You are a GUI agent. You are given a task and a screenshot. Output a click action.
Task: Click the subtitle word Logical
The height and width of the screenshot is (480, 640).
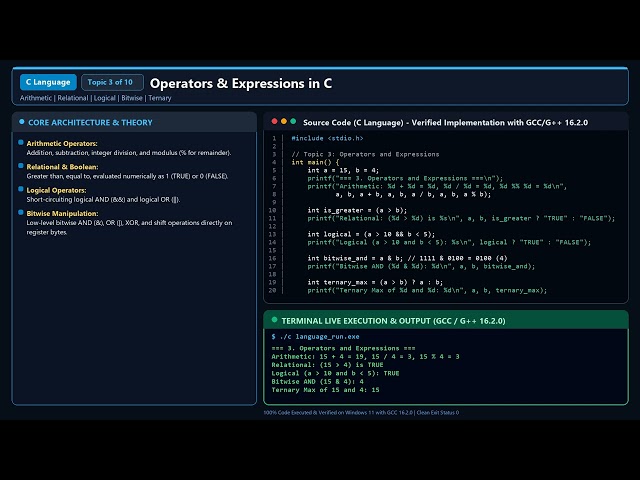104,98
